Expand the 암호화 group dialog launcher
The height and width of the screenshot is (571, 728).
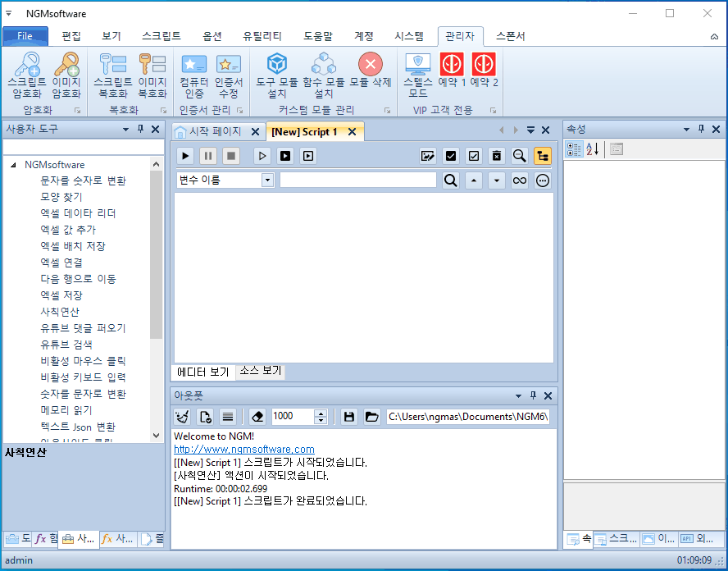[x=78, y=111]
